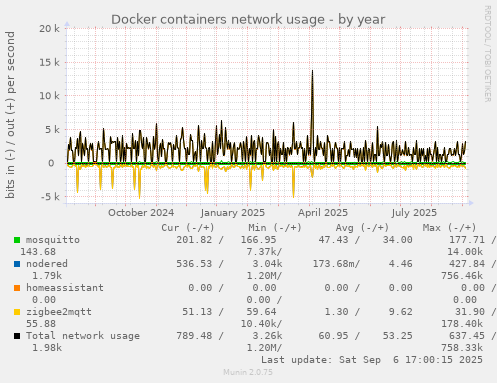Screen dimensions: 497x383
Task: Click the blue nodered legend swatch
Action: [x=17, y=264]
